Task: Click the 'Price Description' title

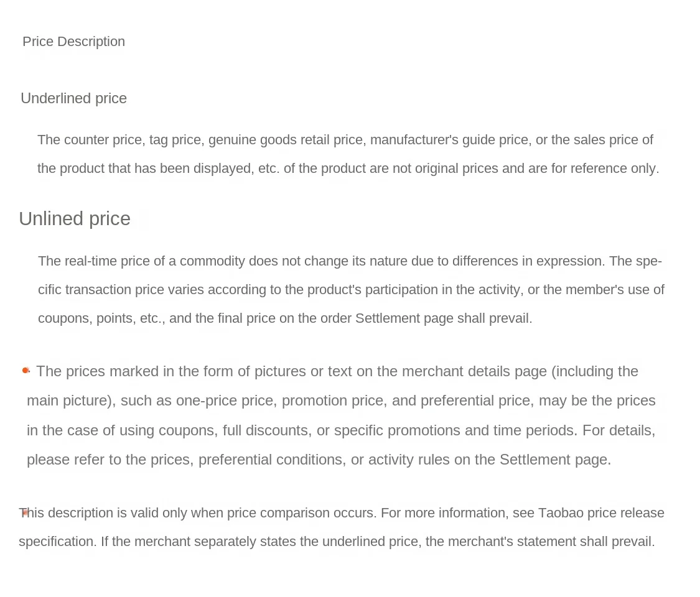Action: point(73,42)
